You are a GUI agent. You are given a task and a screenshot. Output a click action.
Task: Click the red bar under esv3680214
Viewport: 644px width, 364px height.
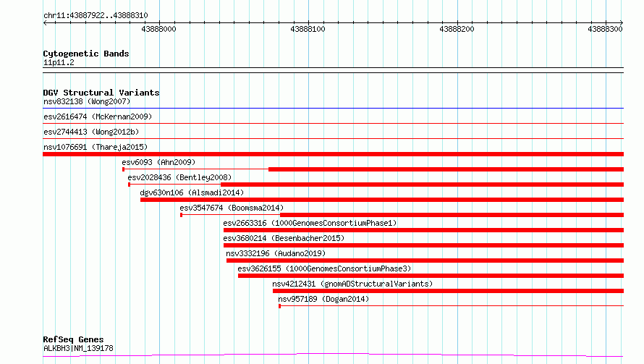tap(423, 245)
